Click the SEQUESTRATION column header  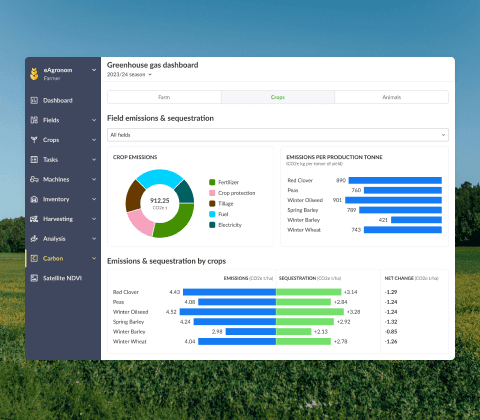pyautogui.click(x=310, y=278)
